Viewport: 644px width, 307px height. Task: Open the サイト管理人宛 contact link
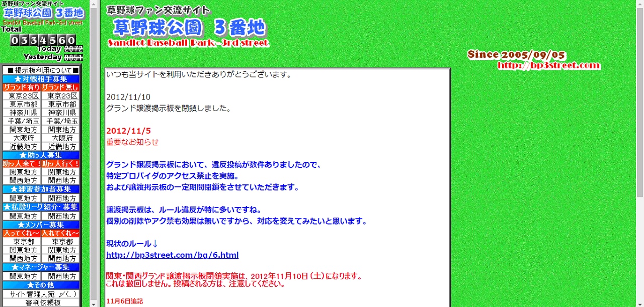(41, 294)
